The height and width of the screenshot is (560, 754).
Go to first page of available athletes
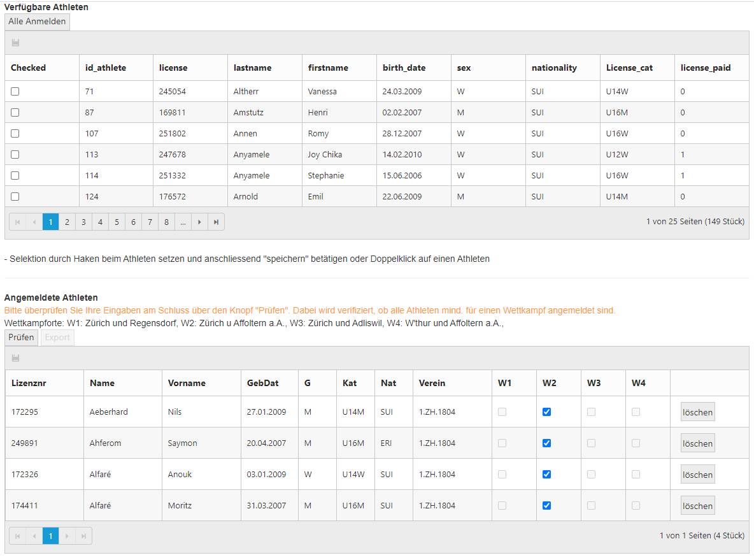click(x=18, y=222)
